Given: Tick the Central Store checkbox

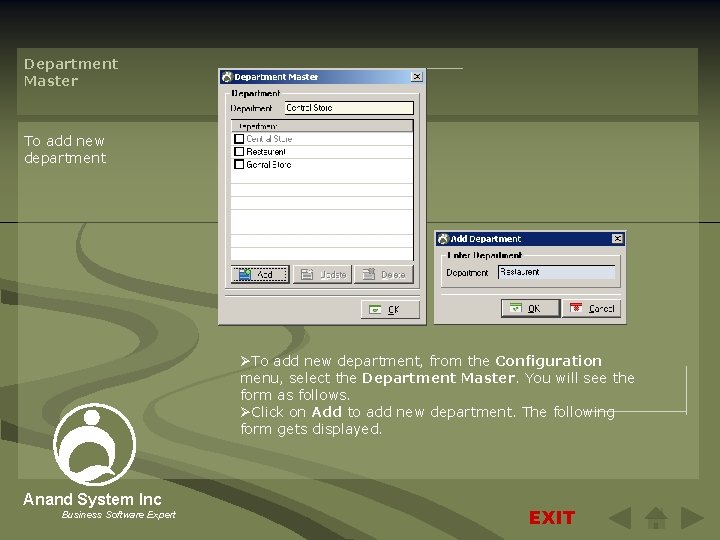Looking at the screenshot, I should click(239, 138).
